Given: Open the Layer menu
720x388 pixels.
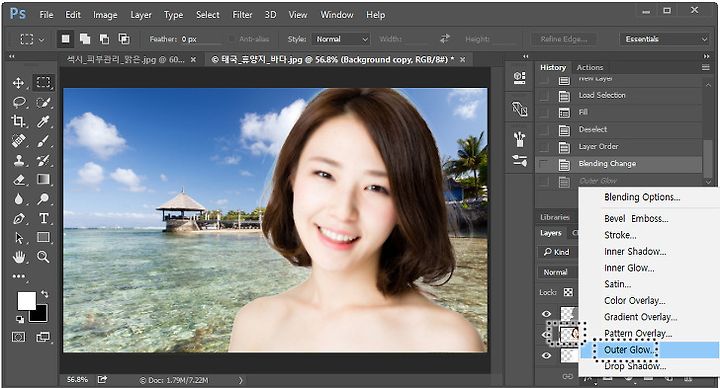Looking at the screenshot, I should [x=141, y=15].
